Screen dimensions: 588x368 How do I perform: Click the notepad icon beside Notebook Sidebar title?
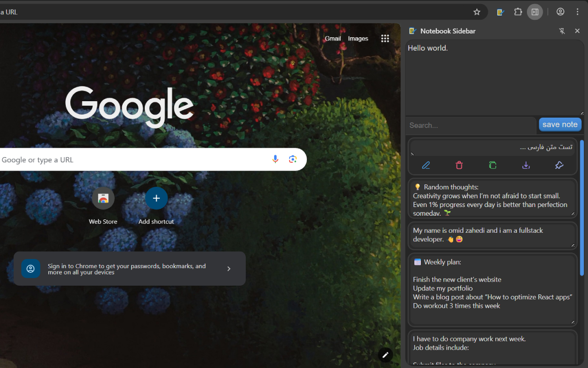click(x=412, y=31)
